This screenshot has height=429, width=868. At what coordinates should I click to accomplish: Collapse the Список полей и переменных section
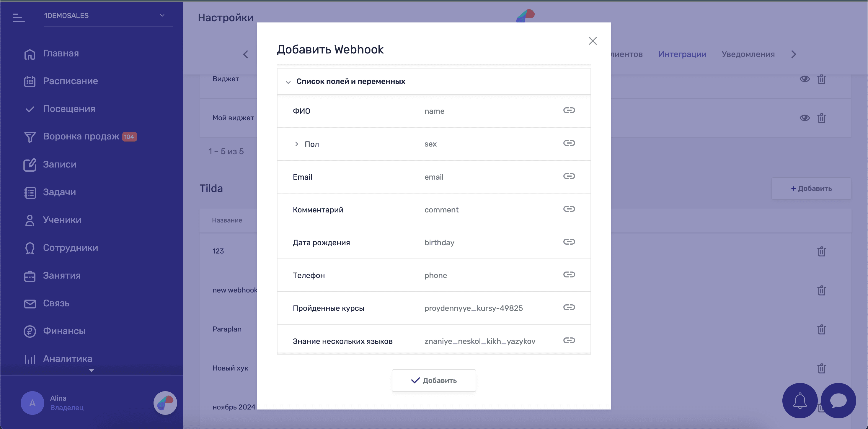(288, 82)
